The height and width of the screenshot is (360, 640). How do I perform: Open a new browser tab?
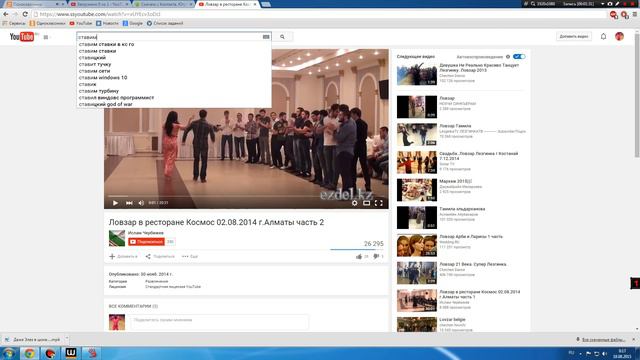tap(266, 4)
